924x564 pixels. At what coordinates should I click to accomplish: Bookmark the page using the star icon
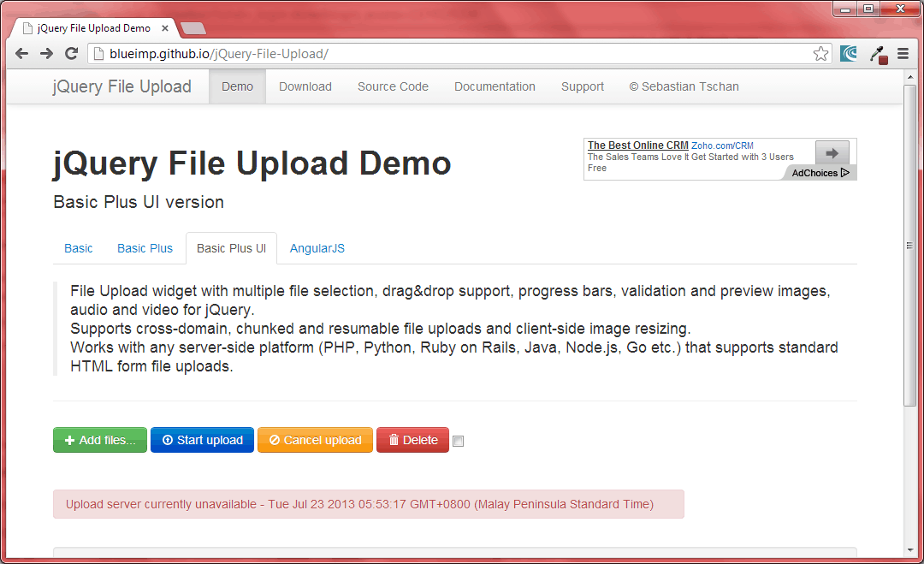pyautogui.click(x=820, y=53)
